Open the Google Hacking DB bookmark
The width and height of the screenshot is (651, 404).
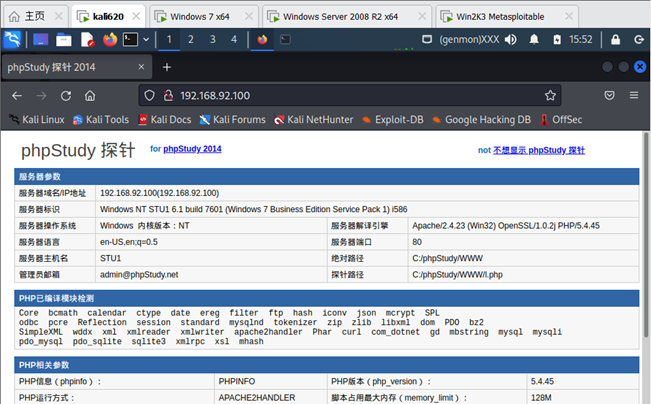coord(481,120)
